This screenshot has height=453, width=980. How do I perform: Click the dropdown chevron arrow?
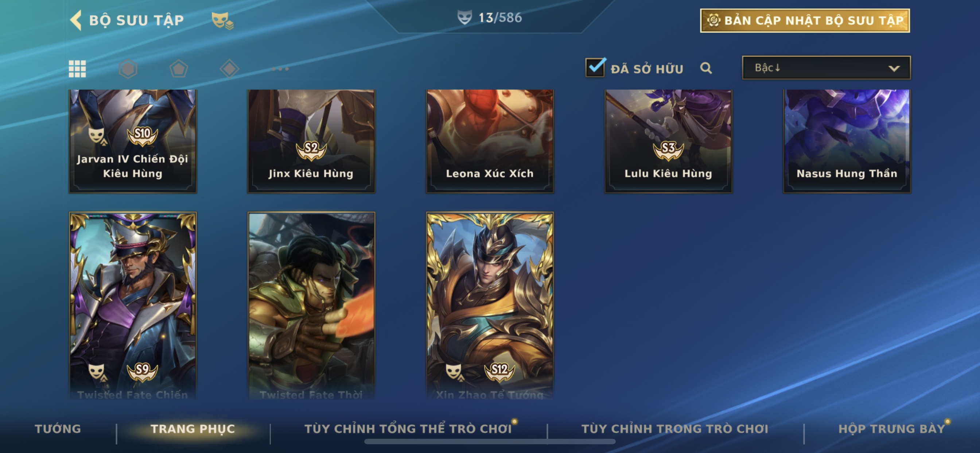tap(894, 69)
